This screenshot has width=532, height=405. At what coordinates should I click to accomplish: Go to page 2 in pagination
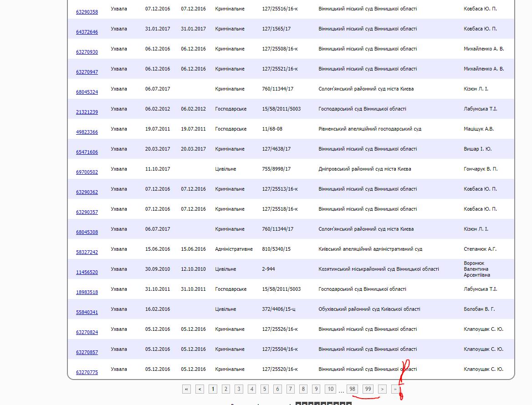click(225, 389)
